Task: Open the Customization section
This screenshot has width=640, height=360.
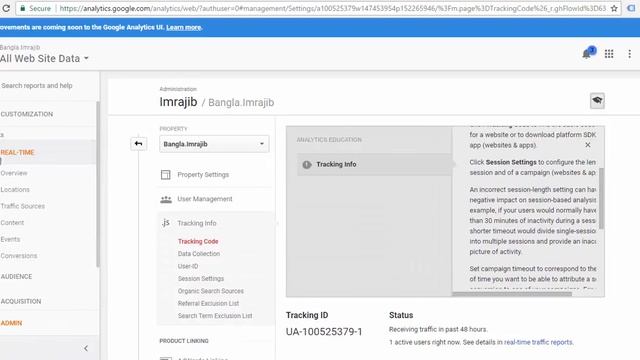Action: pos(27,114)
